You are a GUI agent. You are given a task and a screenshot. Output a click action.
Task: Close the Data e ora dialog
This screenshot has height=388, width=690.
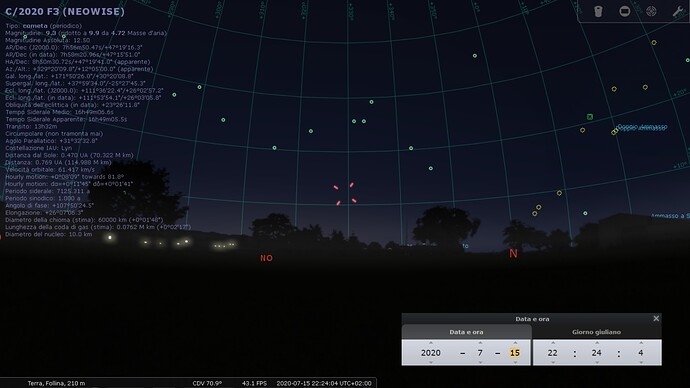(x=656, y=318)
